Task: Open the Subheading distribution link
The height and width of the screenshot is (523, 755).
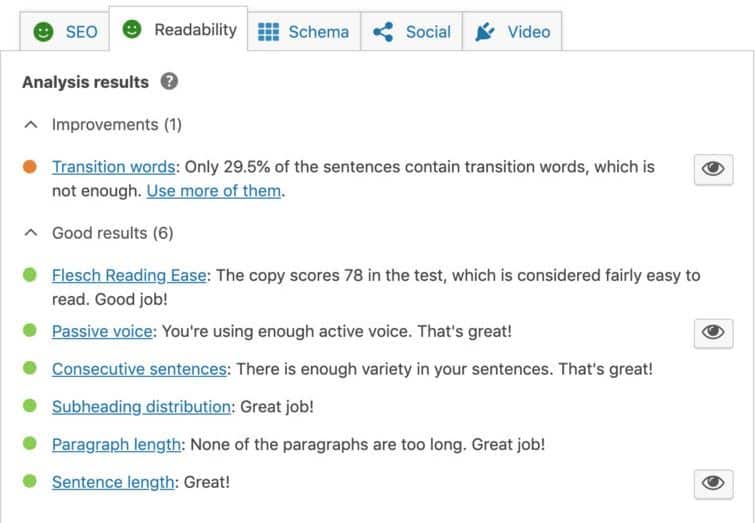Action: click(141, 406)
